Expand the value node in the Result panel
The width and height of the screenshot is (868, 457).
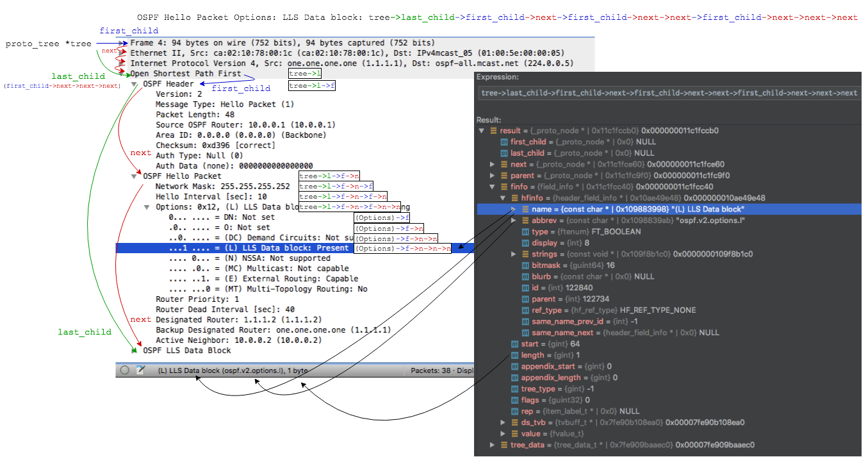503,433
